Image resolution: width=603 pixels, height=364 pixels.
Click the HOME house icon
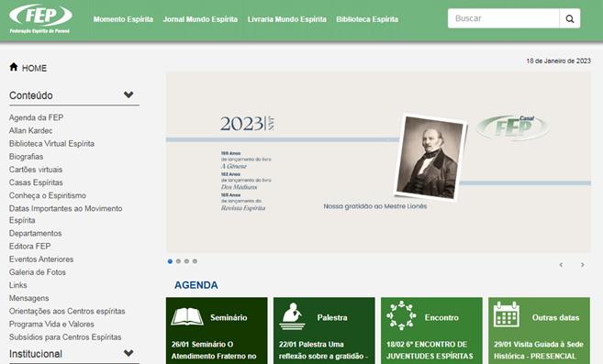tap(14, 67)
